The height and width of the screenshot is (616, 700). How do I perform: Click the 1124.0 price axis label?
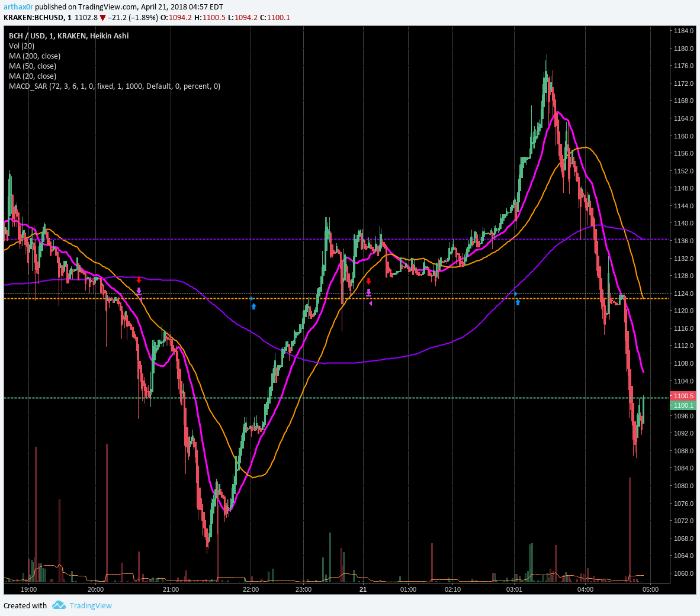684,294
